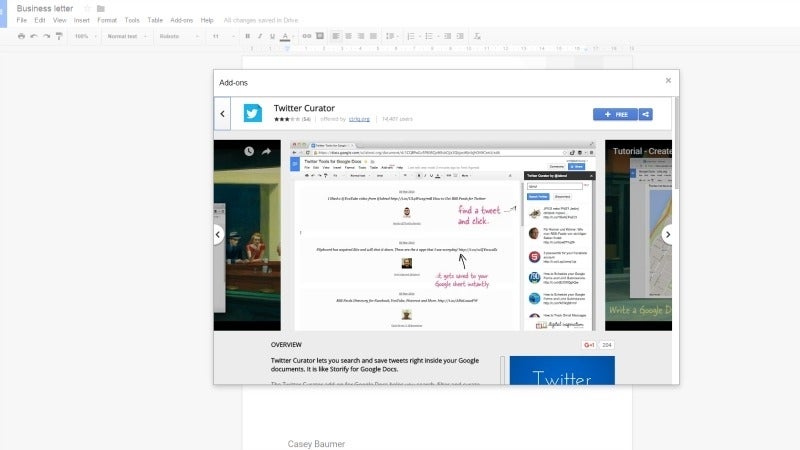Click the Numbered list icon

[x=413, y=36]
